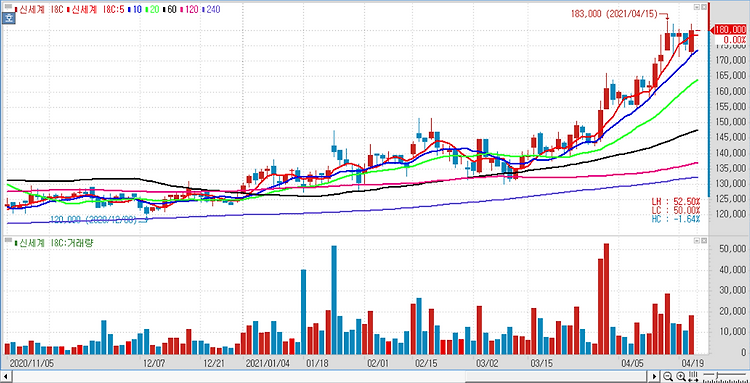The height and width of the screenshot is (383, 750).
Task: Click the HC : -1.64% indicator
Action: coord(675,219)
